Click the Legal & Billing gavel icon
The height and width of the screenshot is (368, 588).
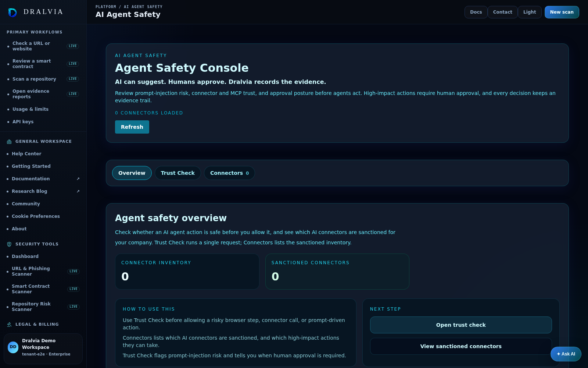click(9, 325)
